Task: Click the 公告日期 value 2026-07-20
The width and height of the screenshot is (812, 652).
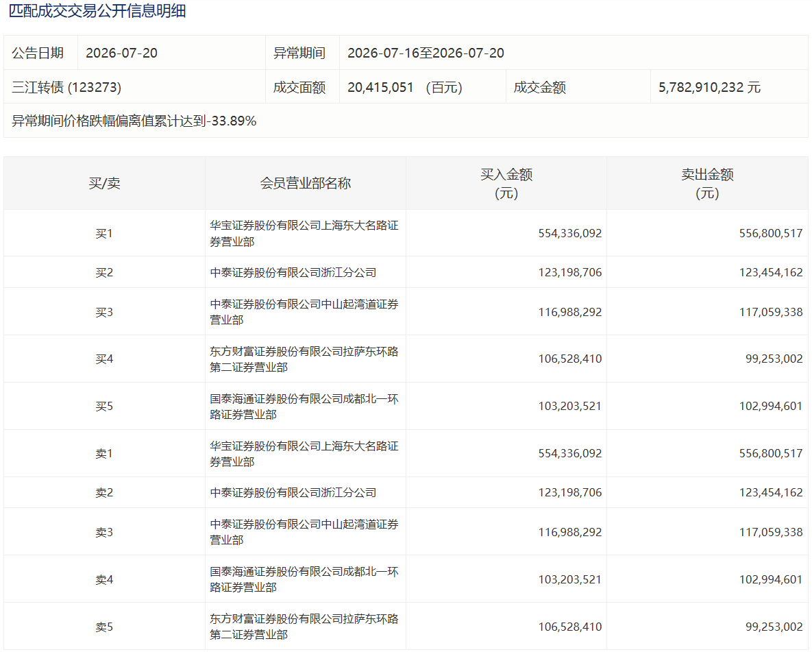Action: (122, 53)
